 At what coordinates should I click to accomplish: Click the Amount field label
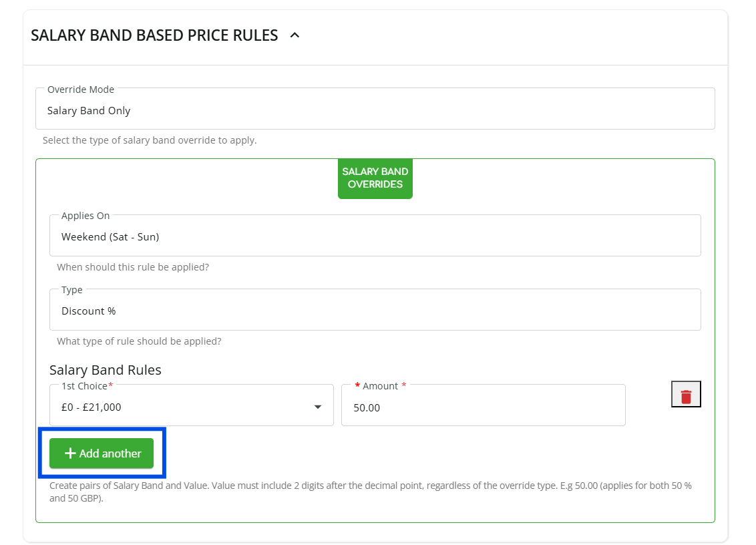coord(380,386)
